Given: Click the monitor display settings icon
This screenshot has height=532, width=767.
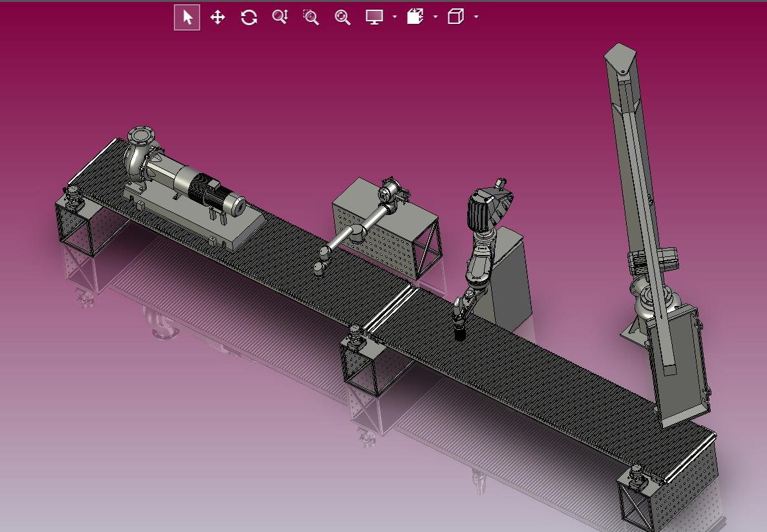Looking at the screenshot, I should pos(374,17).
